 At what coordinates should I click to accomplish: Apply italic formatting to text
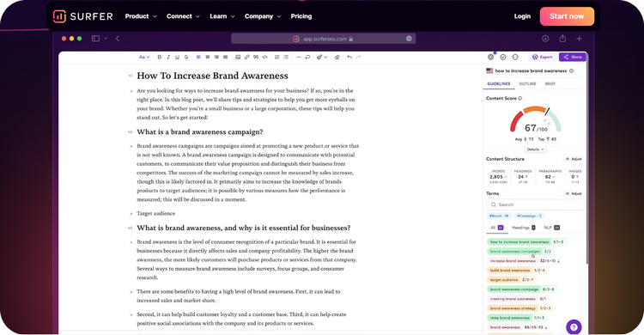pos(168,58)
